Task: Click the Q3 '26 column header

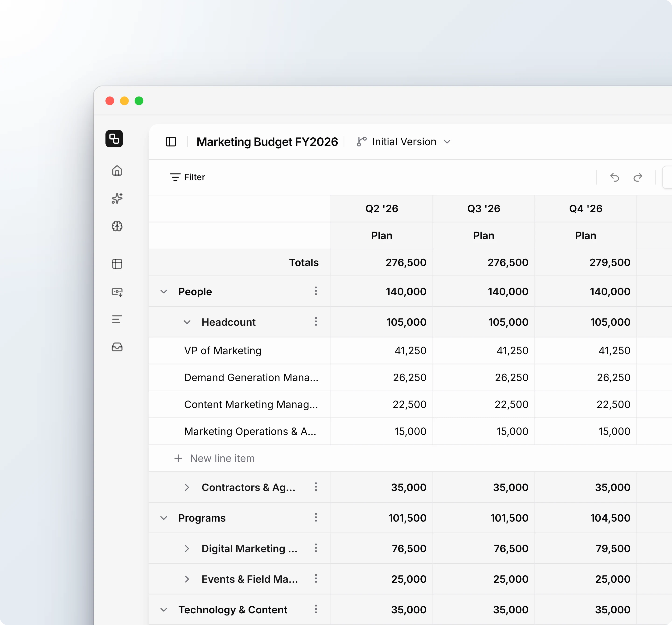Action: 484,208
